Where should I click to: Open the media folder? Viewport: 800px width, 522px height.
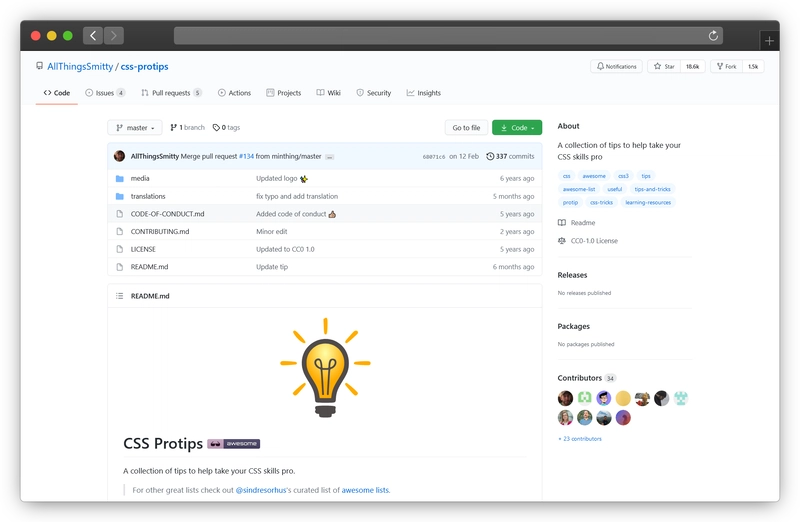point(140,179)
